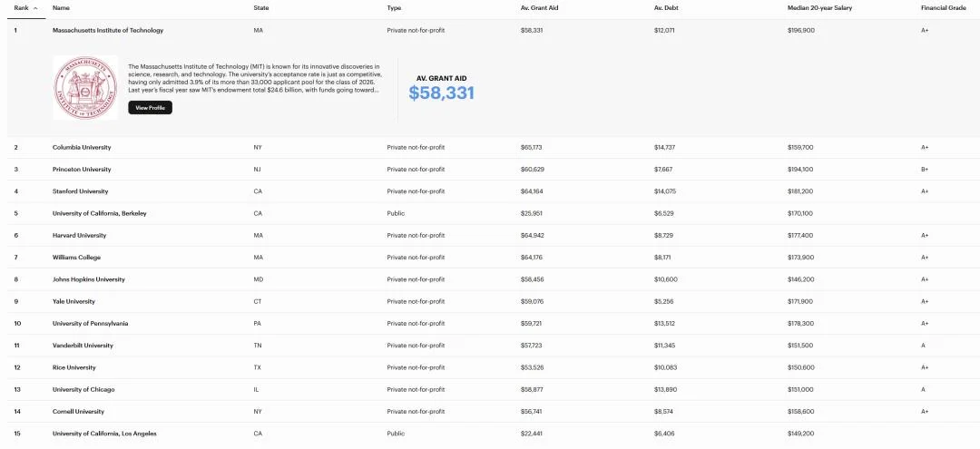Screen dimensions: 980x449
Task: Sort by the Name column header
Action: [x=61, y=8]
